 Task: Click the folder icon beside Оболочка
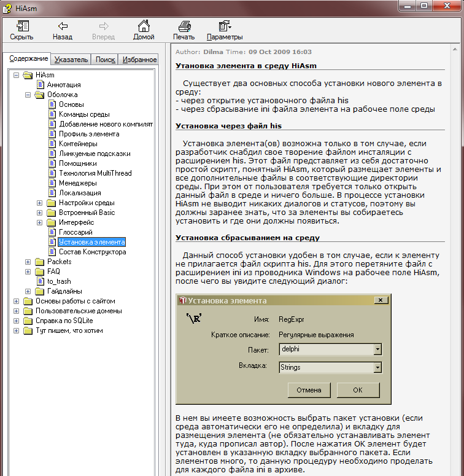[39, 95]
